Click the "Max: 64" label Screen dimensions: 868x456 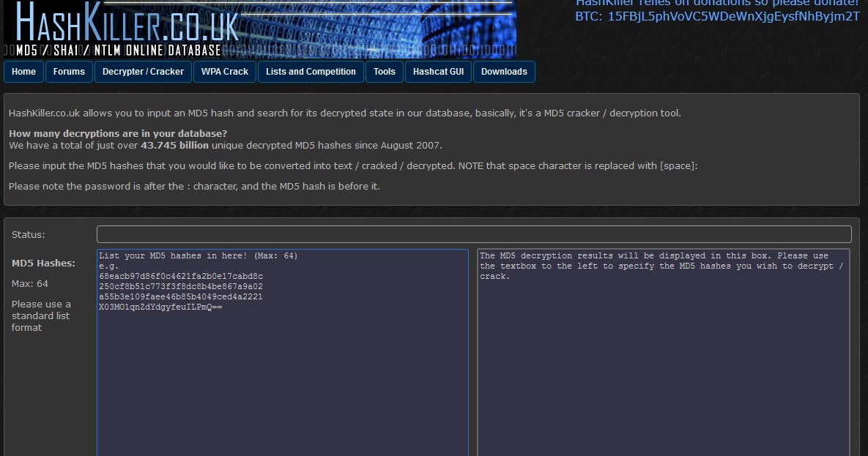(x=30, y=284)
